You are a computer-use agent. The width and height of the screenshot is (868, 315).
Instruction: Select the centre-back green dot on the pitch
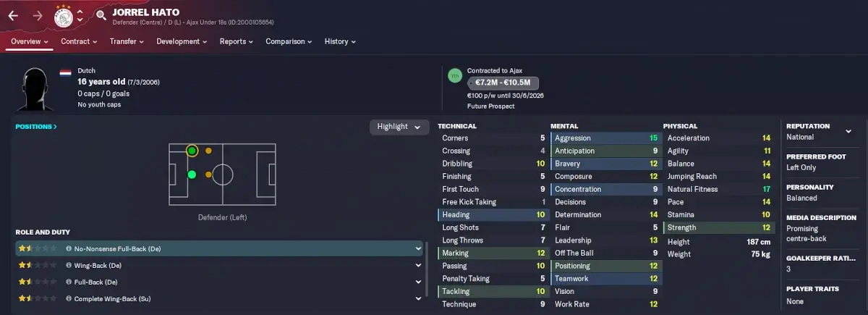(192, 175)
